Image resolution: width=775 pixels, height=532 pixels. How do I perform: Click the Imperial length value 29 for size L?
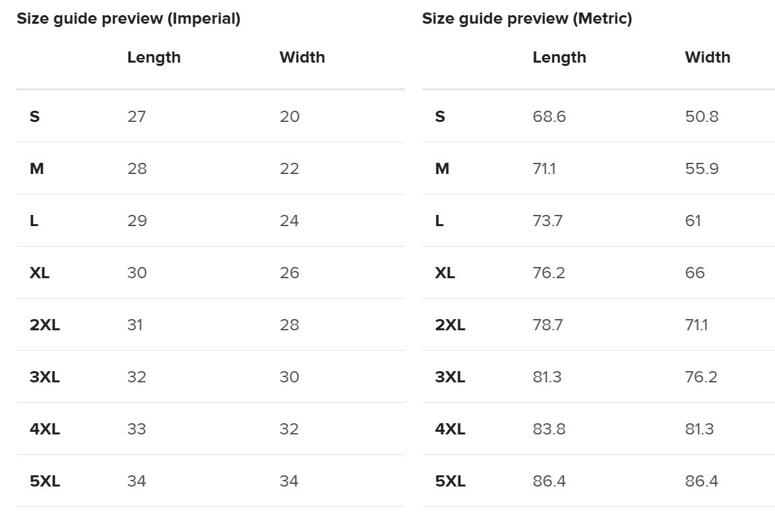(x=137, y=221)
